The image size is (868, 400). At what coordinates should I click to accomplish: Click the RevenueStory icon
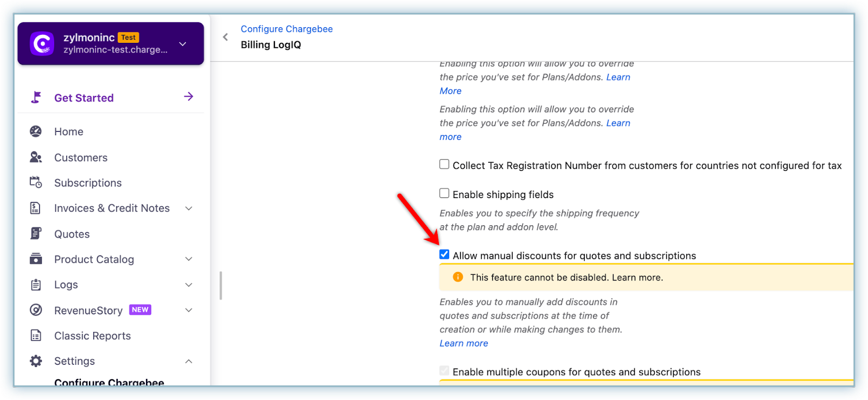point(36,310)
